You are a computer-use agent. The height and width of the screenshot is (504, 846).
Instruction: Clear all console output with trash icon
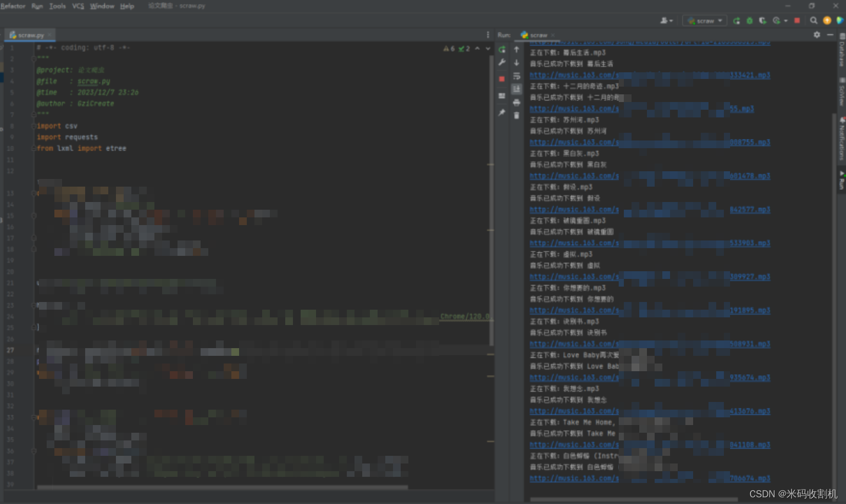517,115
